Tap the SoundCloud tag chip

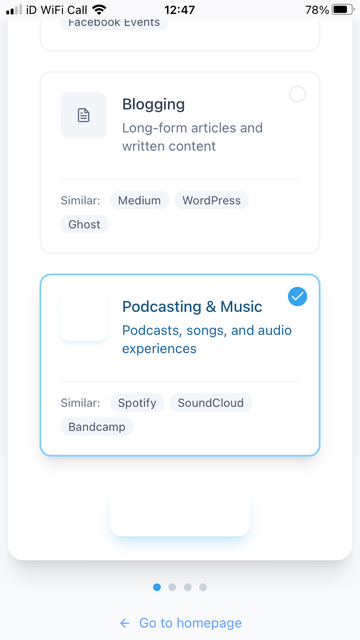click(211, 403)
